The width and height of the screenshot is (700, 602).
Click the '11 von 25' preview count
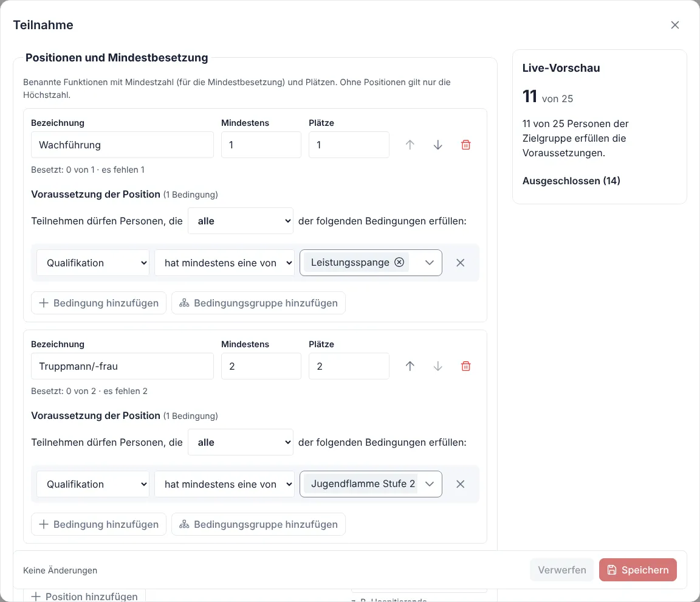(547, 97)
